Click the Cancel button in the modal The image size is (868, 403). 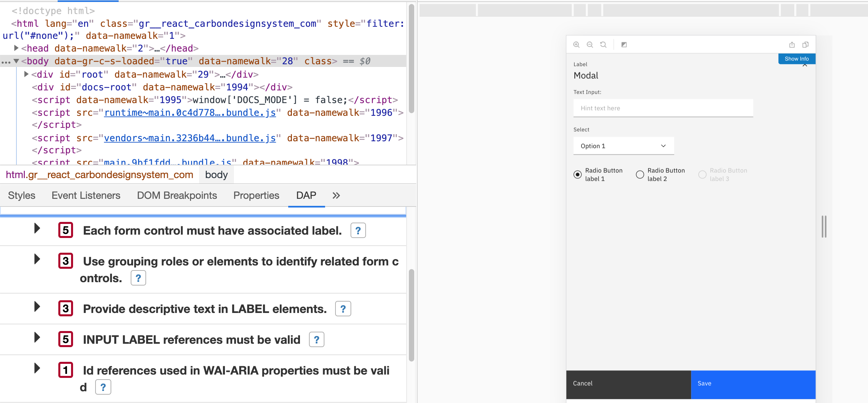coord(628,384)
